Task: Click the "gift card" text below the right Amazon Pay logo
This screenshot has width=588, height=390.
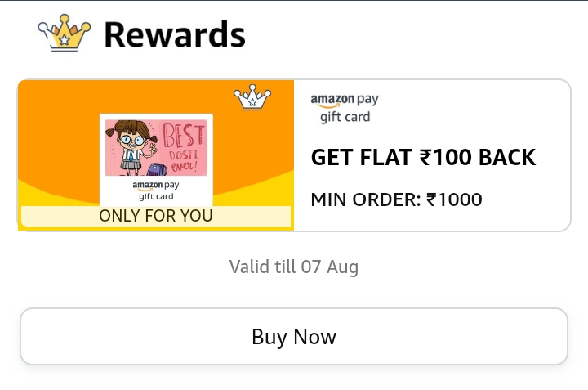Action: click(x=345, y=117)
